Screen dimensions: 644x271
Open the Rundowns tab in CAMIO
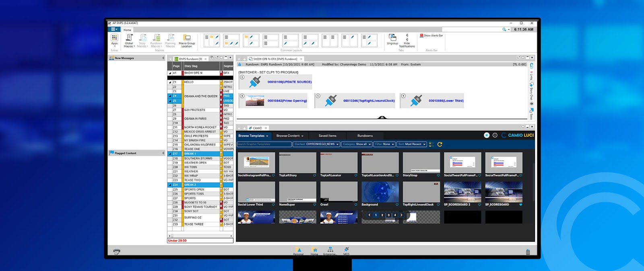(x=365, y=136)
